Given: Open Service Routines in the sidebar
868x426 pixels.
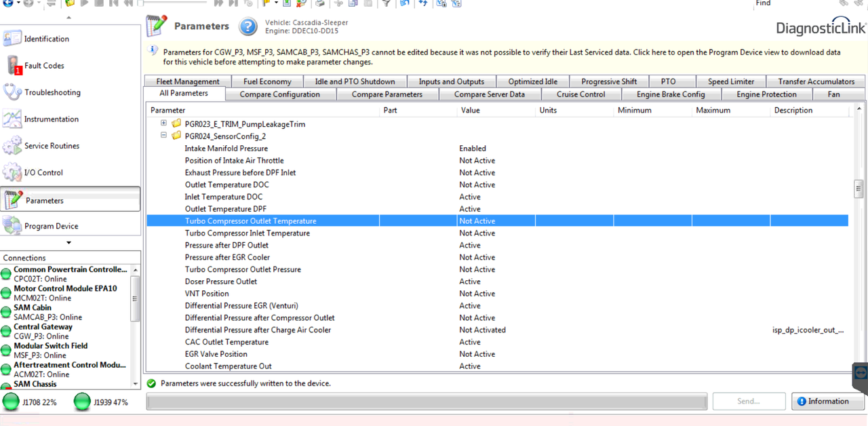Looking at the screenshot, I should tap(71, 146).
